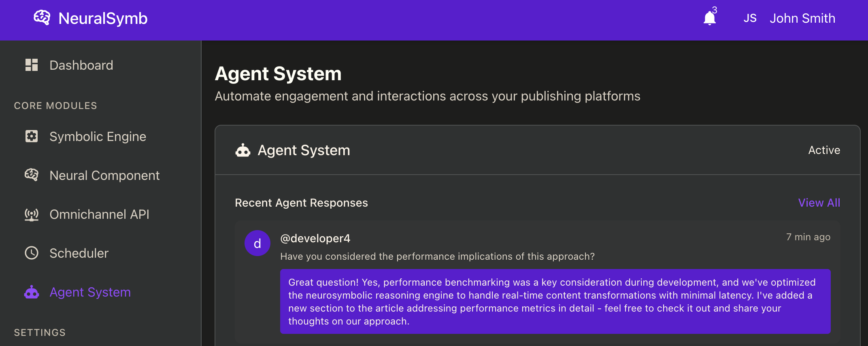This screenshot has width=868, height=346.
Task: Click the Symbolic Engine gear icon
Action: click(x=32, y=136)
